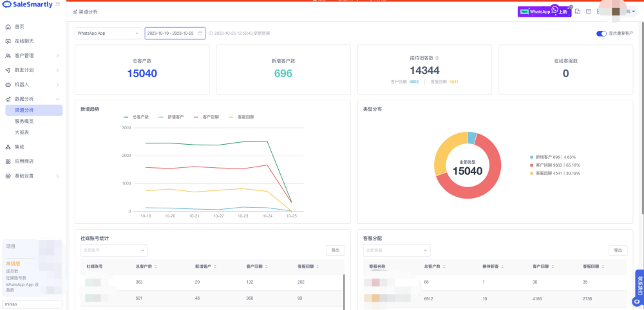644x310 pixels.
Task: Click the info icon beside 接待旧客数
Action: [437, 58]
